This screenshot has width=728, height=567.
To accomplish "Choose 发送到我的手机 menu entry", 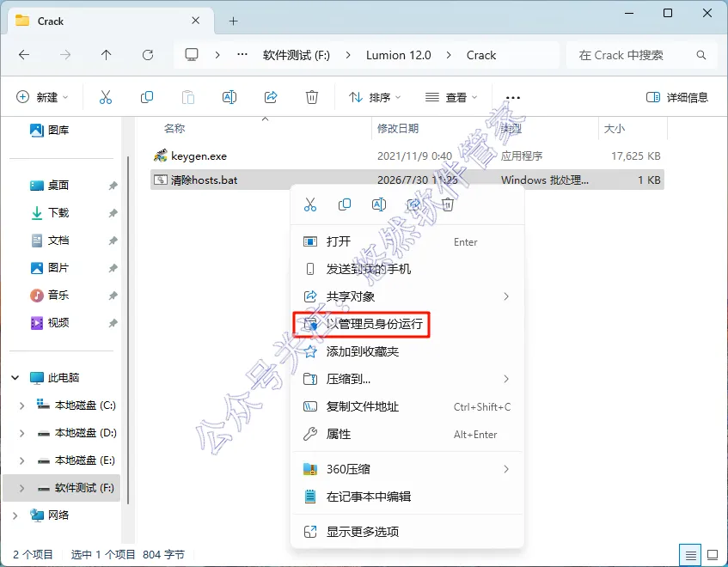I will point(407,269).
